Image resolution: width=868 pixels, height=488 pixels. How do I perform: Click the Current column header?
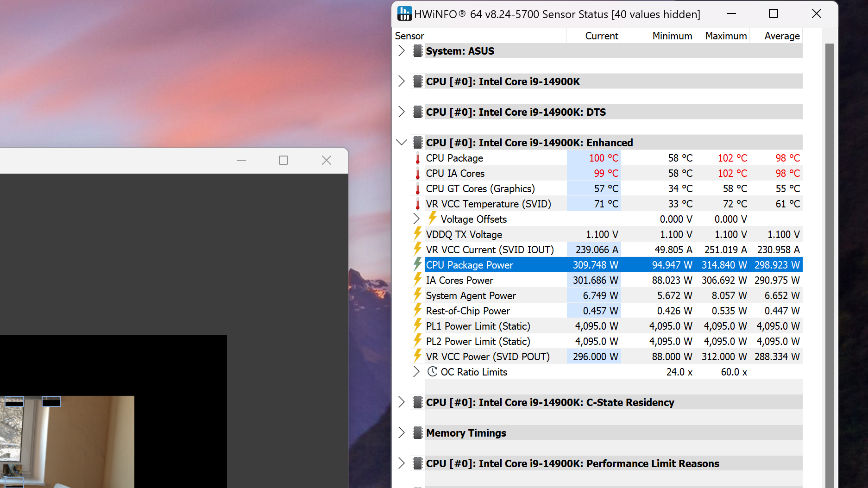594,36
